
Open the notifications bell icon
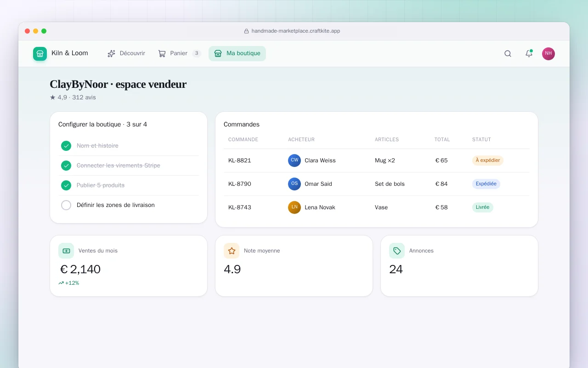pos(529,53)
